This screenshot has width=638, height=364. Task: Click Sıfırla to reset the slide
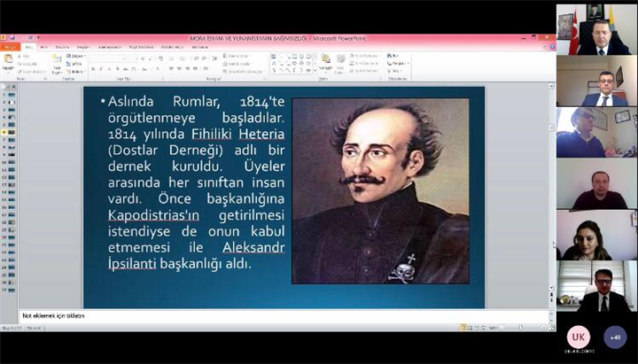click(x=74, y=64)
